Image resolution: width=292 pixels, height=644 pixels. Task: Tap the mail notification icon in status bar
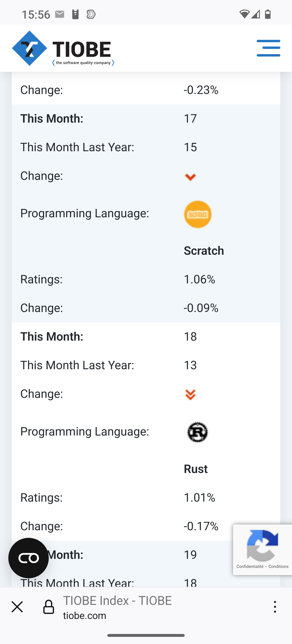coord(60,14)
